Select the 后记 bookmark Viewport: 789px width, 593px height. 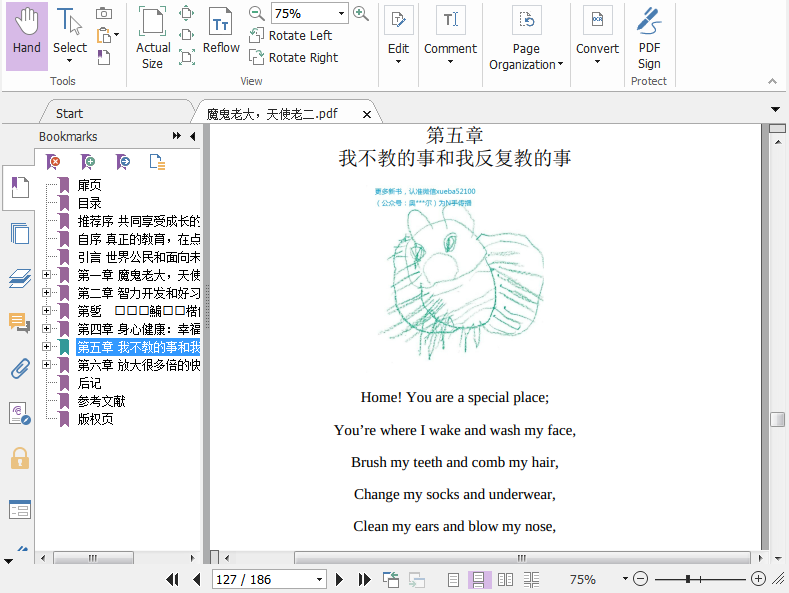[x=90, y=383]
